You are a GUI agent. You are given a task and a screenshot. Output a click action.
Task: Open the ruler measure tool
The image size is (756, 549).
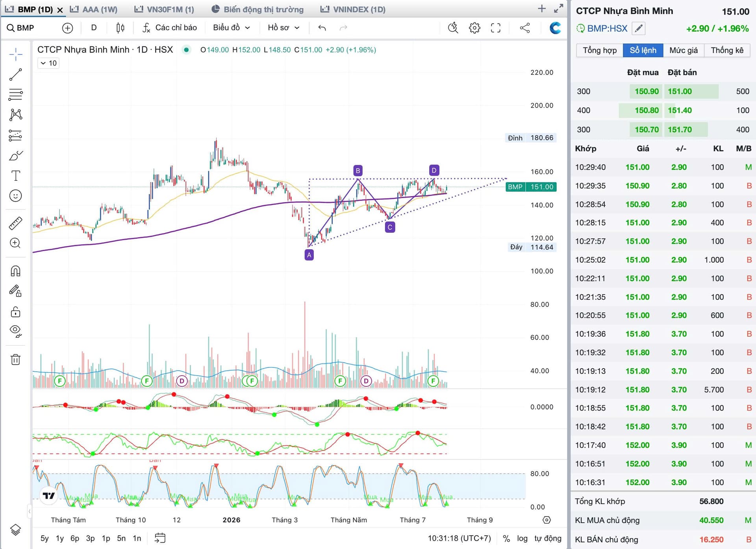click(x=15, y=223)
